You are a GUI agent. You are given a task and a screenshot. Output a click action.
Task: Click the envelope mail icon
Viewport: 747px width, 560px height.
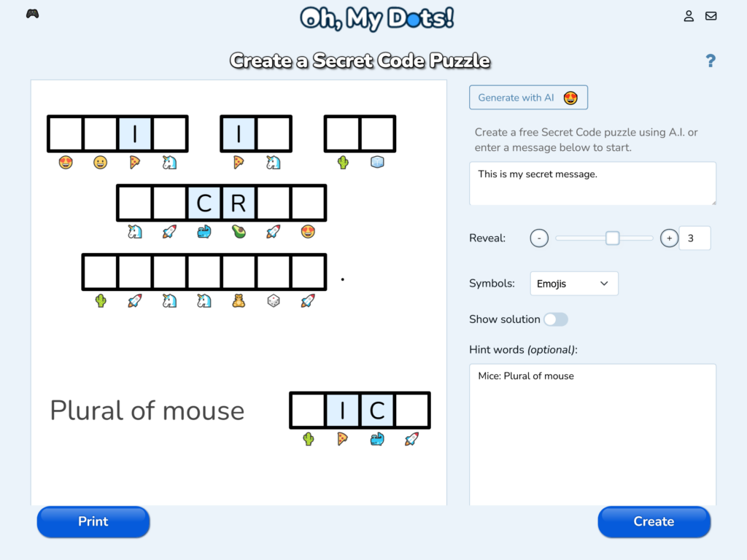711,15
